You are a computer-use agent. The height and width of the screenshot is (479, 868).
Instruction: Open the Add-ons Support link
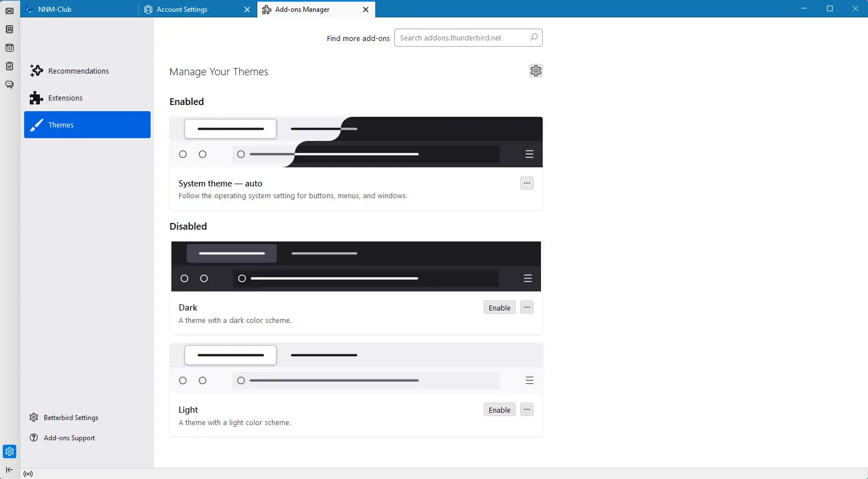pyautogui.click(x=62, y=438)
